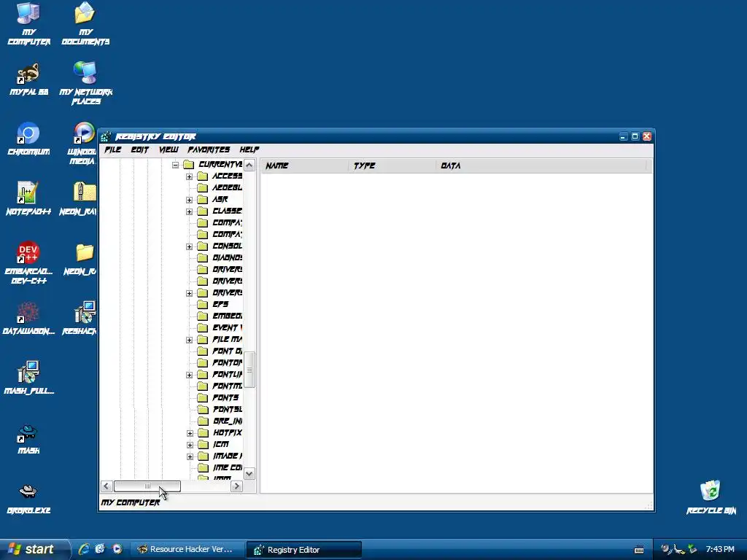Viewport: 747px width, 560px height.
Task: Expand the Access registry key
Action: coord(189,176)
